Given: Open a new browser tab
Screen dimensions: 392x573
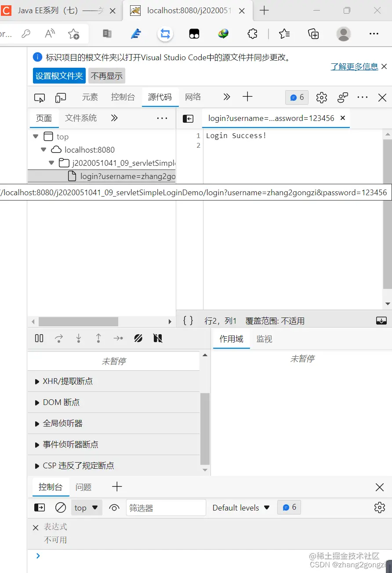Looking at the screenshot, I should click(x=264, y=11).
